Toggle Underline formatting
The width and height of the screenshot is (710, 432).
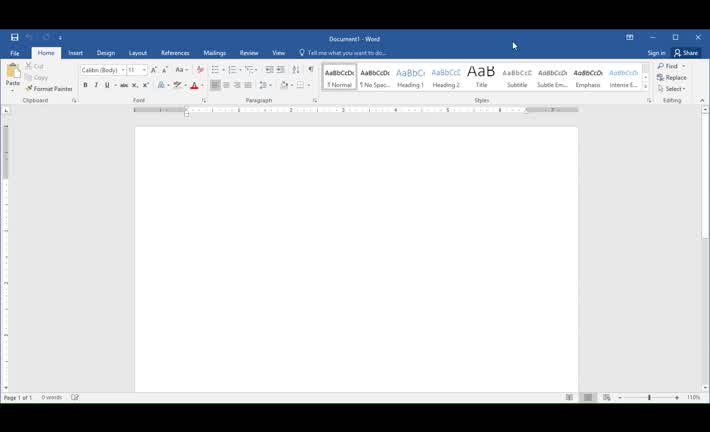tap(107, 85)
